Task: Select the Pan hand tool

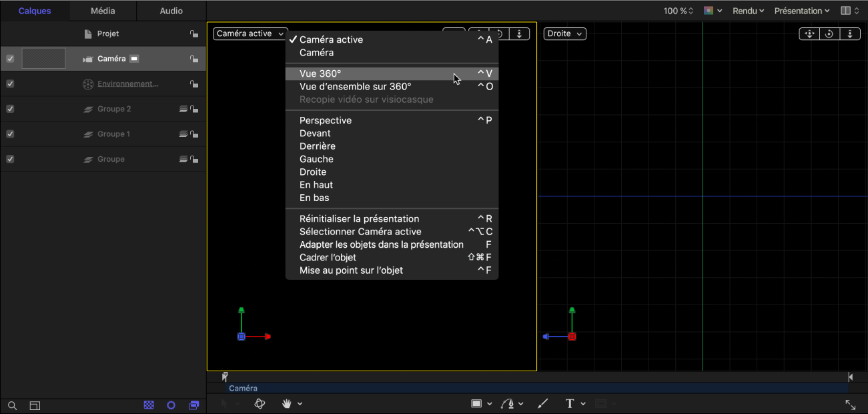Action: coord(288,403)
